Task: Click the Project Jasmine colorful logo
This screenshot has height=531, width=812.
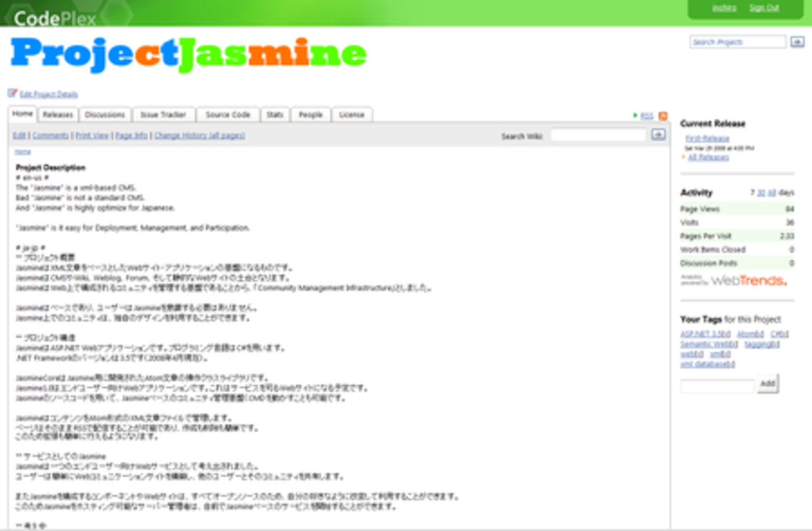Action: tap(188, 55)
